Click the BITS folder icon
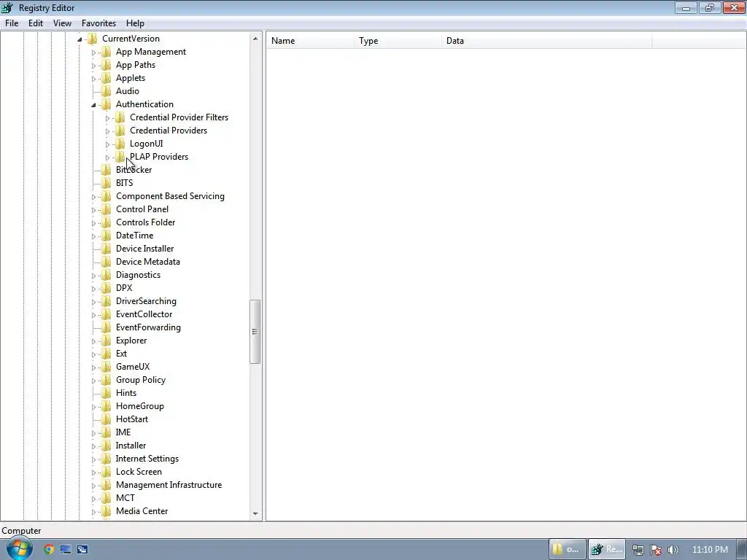Image resolution: width=747 pixels, height=560 pixels. 107,183
